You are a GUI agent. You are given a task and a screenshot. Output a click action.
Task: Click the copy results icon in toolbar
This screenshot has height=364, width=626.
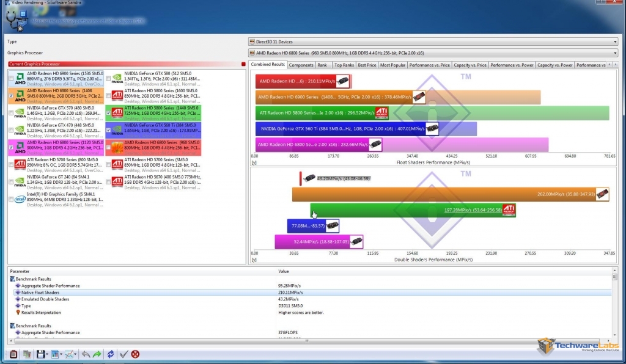click(x=27, y=354)
